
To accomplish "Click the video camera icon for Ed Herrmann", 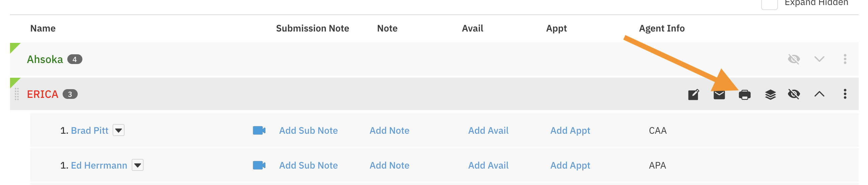I will (x=259, y=165).
